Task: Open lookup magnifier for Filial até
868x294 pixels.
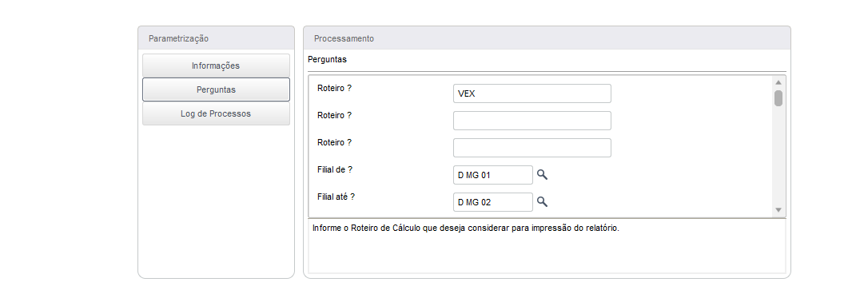Action: tap(542, 202)
